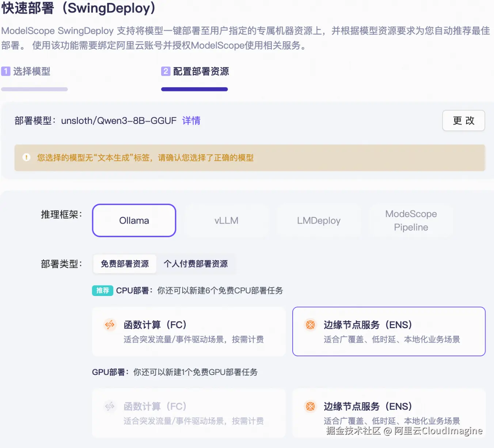Click the 推理框架 label

(x=62, y=214)
